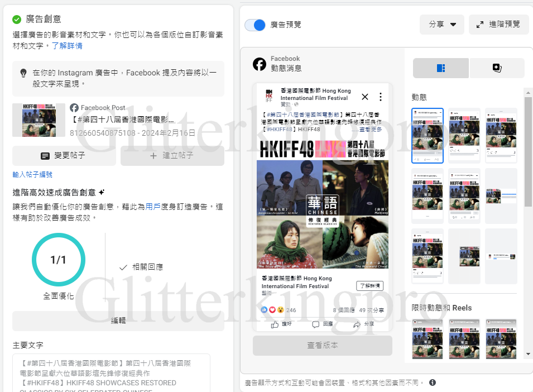Click the green checkmark beside 廣告創意
This screenshot has height=392, width=533.
pos(17,20)
